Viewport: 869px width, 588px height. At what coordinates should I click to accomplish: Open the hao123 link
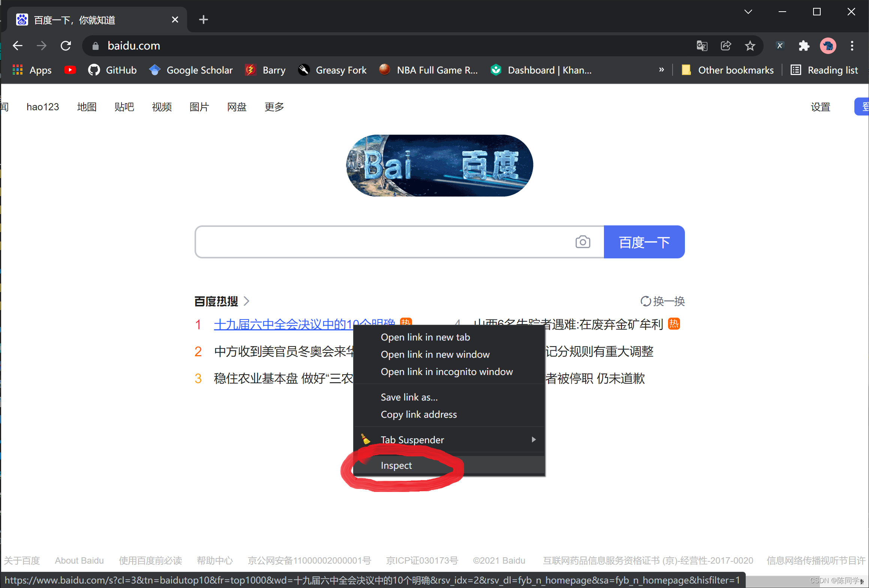(43, 107)
